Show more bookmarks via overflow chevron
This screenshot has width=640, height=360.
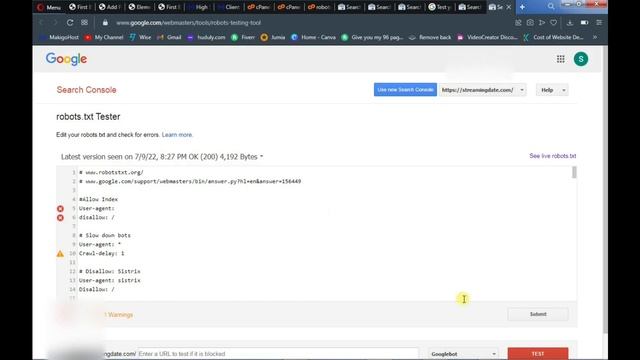click(595, 37)
